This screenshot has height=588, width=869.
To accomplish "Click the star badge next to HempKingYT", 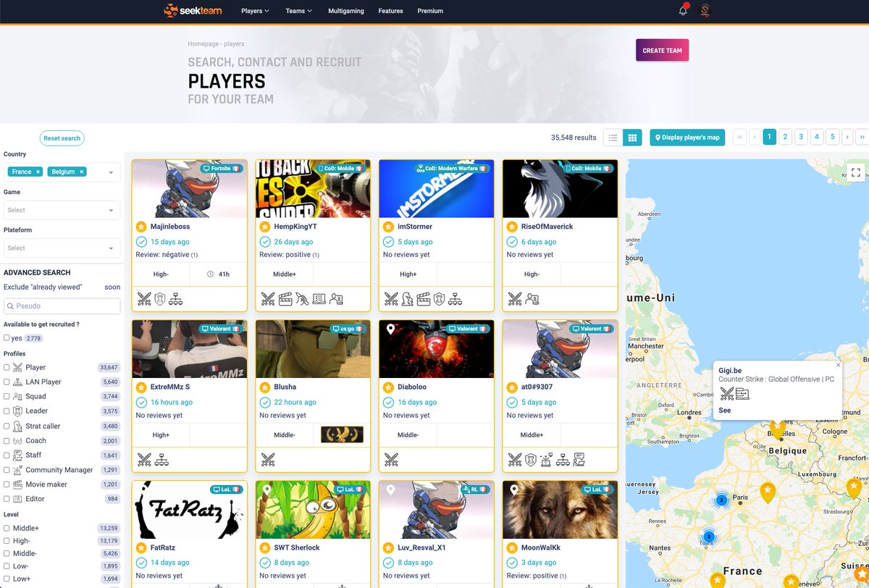I will (x=265, y=227).
